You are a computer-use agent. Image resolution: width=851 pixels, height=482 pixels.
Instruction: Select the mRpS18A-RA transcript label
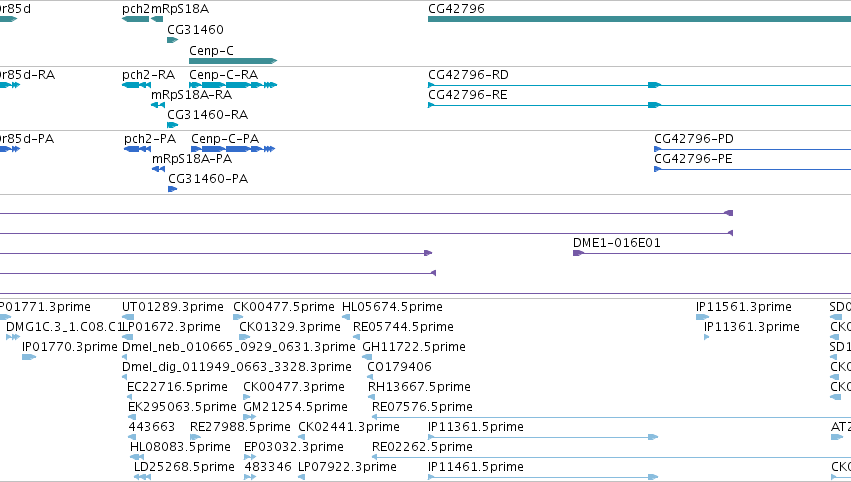pos(192,94)
